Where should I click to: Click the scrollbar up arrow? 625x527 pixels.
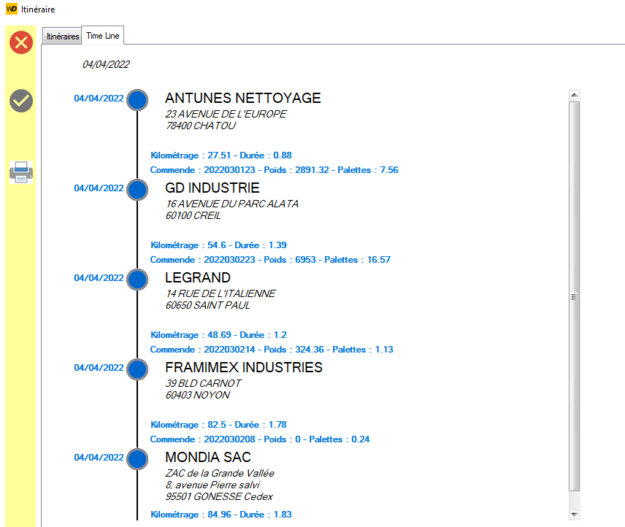pos(573,96)
